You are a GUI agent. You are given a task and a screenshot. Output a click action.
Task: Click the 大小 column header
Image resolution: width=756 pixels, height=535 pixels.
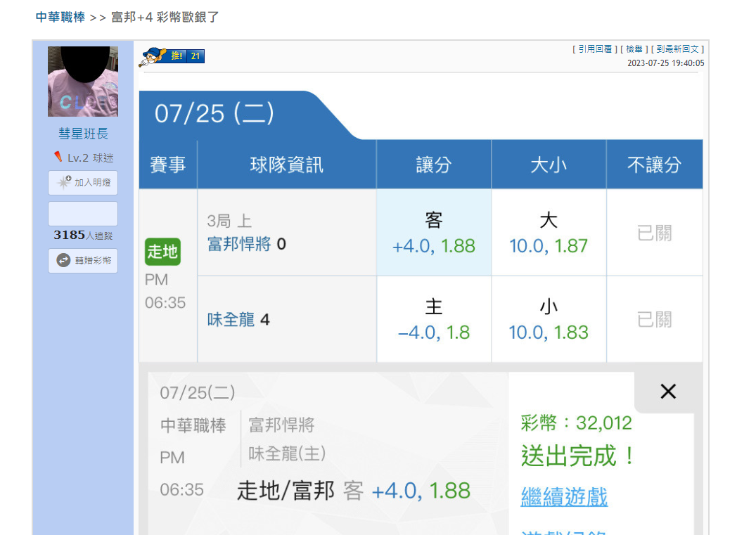pyautogui.click(x=549, y=165)
